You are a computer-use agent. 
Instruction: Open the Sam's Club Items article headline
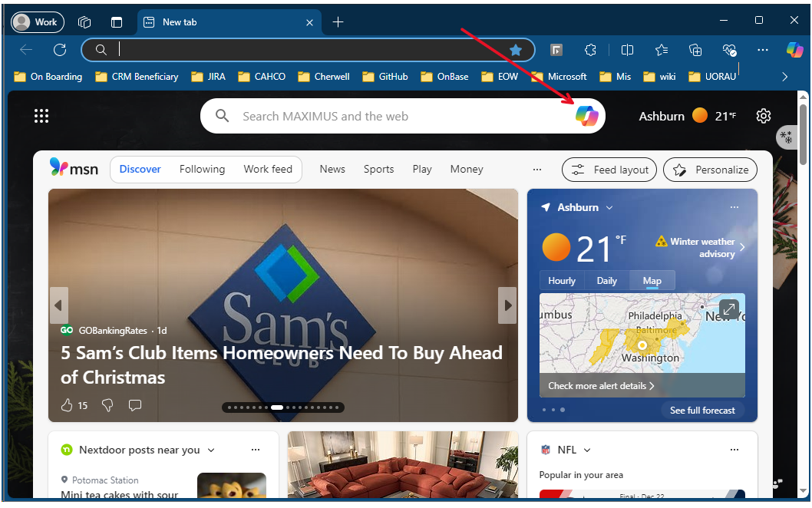tap(281, 365)
